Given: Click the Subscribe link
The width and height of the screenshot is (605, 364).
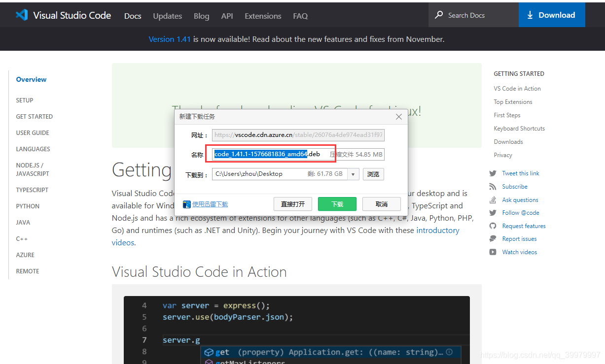Looking at the screenshot, I should (x=515, y=187).
